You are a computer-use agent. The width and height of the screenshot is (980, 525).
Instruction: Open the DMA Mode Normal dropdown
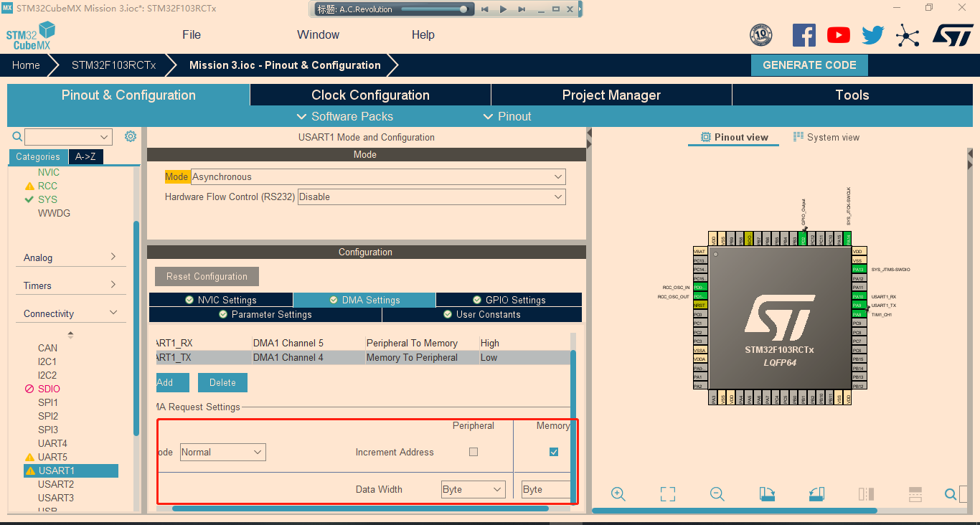click(x=222, y=452)
